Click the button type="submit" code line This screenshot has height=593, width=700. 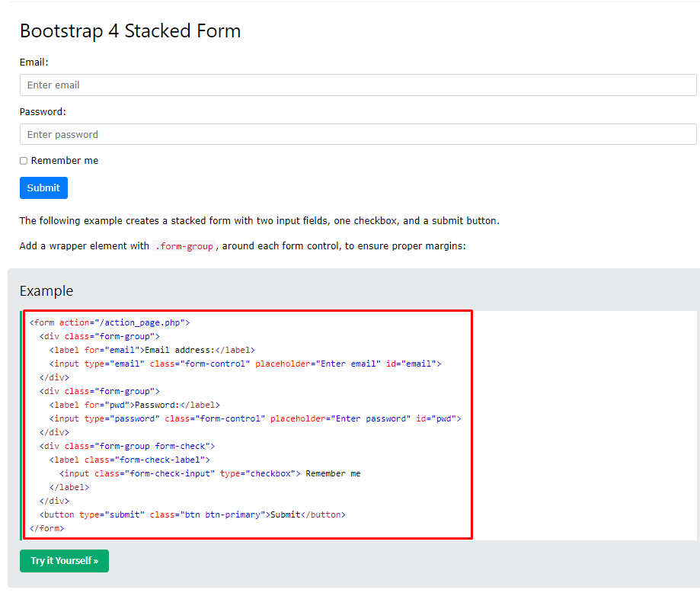[193, 514]
